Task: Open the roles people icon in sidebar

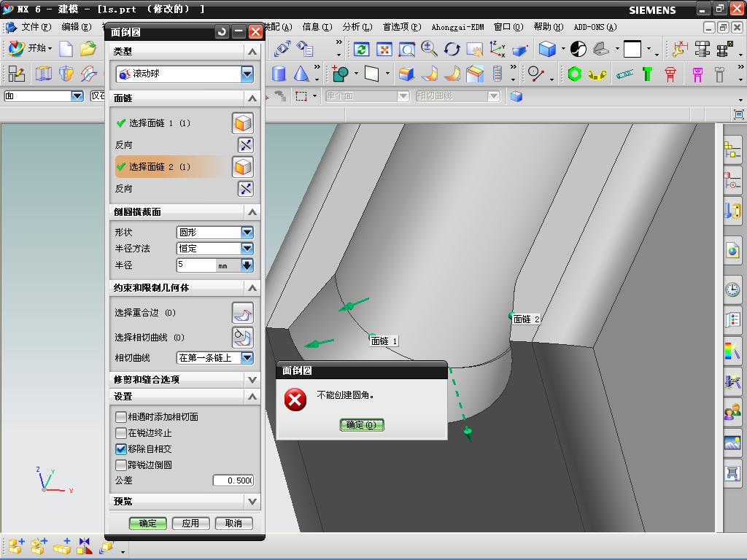Action: (732, 413)
